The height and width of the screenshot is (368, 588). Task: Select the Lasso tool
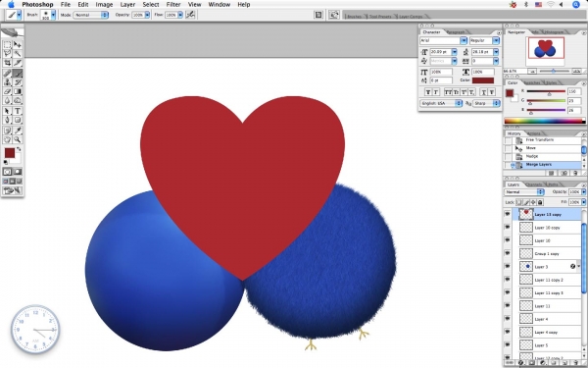7,54
